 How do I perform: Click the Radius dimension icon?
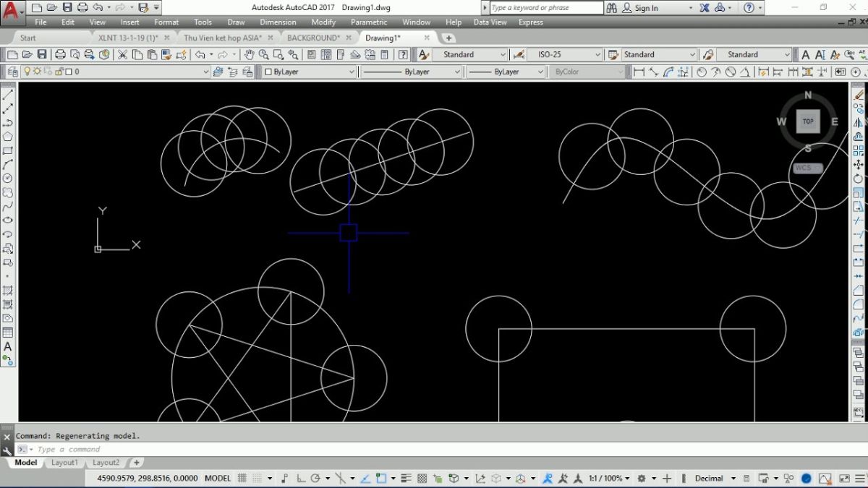(x=701, y=72)
